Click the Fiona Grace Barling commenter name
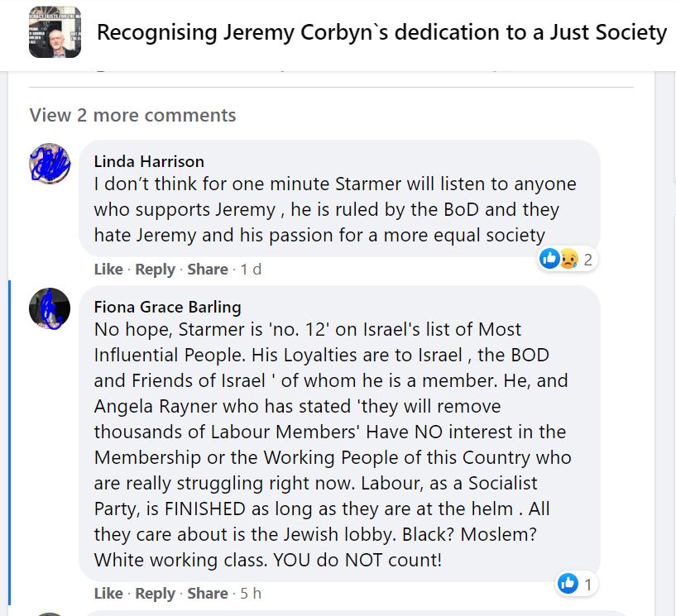This screenshot has width=676, height=616. point(168,307)
